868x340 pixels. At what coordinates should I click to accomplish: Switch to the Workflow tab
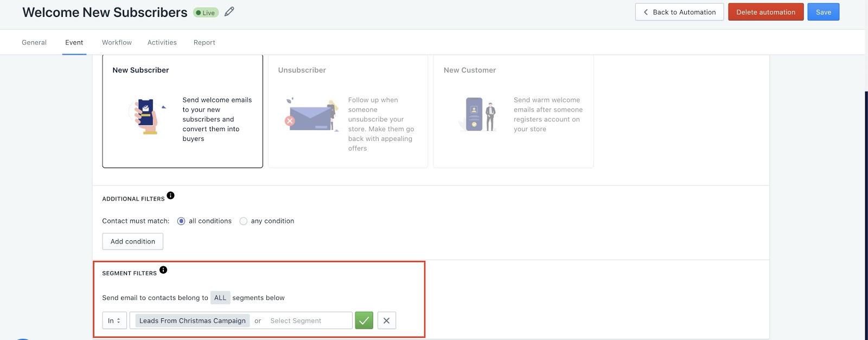tap(117, 42)
